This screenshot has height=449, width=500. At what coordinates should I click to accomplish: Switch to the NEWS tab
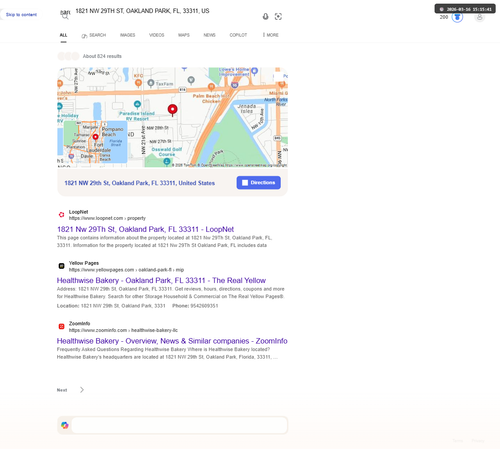pyautogui.click(x=209, y=35)
